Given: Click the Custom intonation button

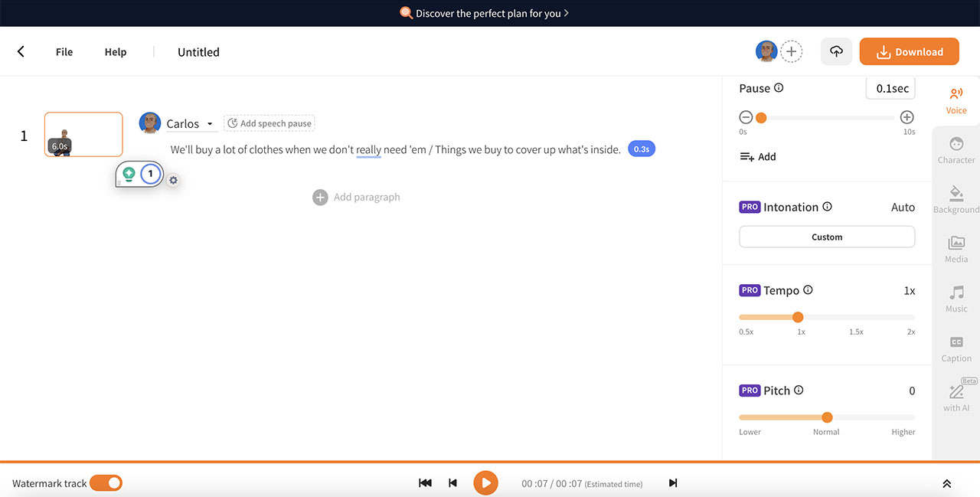Looking at the screenshot, I should (826, 237).
